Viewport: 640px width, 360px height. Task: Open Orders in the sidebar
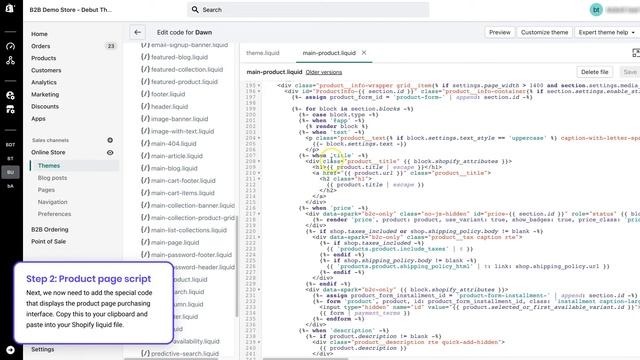tap(40, 46)
